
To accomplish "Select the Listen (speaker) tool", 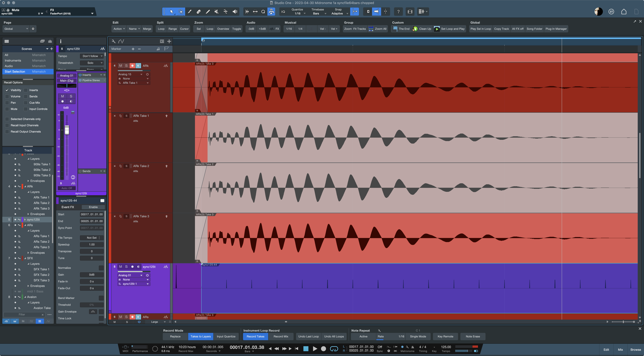I will [x=235, y=11].
